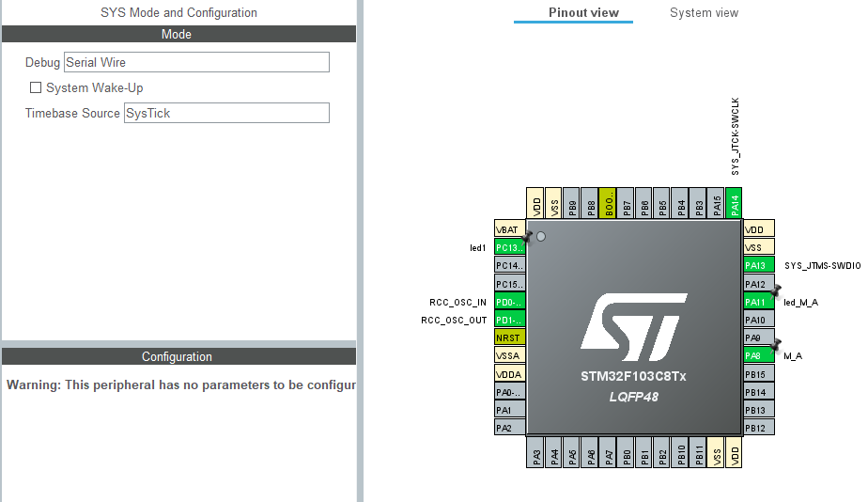Select the green PA8 pin labeled M_A
The width and height of the screenshot is (868, 502).
(x=759, y=355)
